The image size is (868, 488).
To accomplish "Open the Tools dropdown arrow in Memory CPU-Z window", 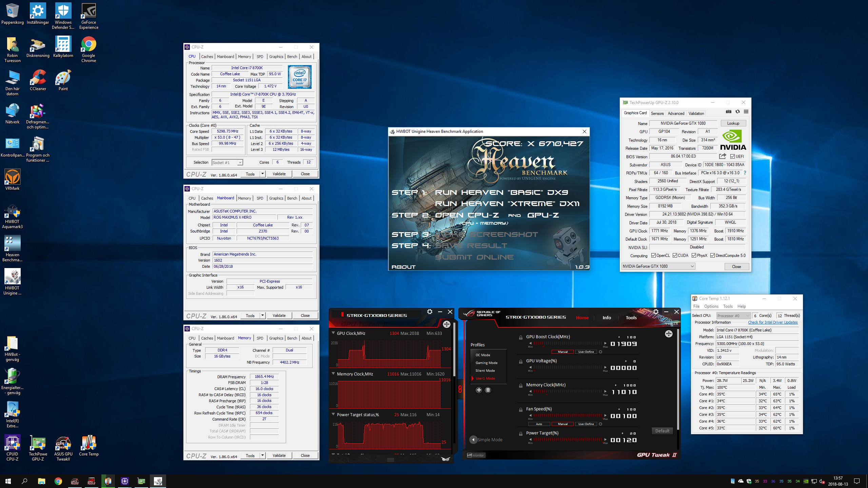I will pos(262,455).
